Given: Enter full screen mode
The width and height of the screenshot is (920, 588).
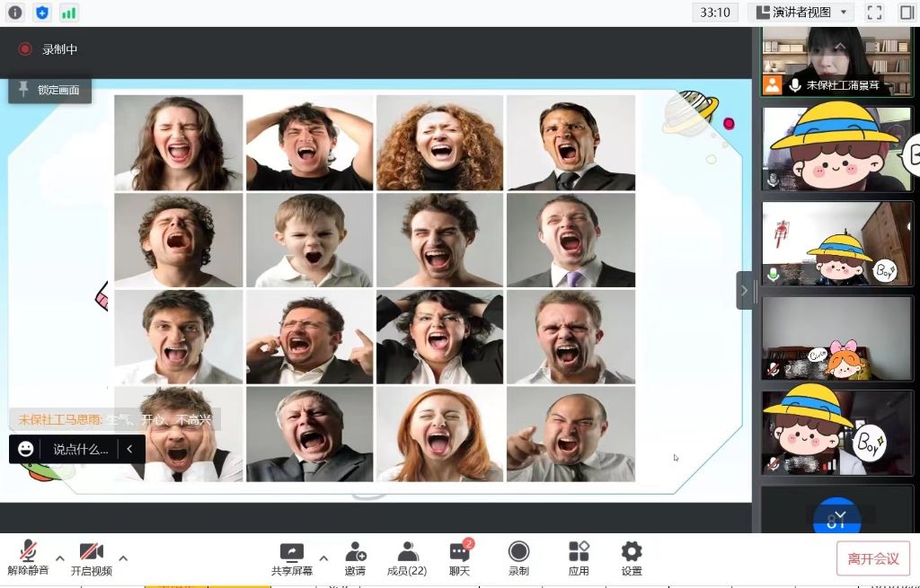Looking at the screenshot, I should [x=874, y=13].
